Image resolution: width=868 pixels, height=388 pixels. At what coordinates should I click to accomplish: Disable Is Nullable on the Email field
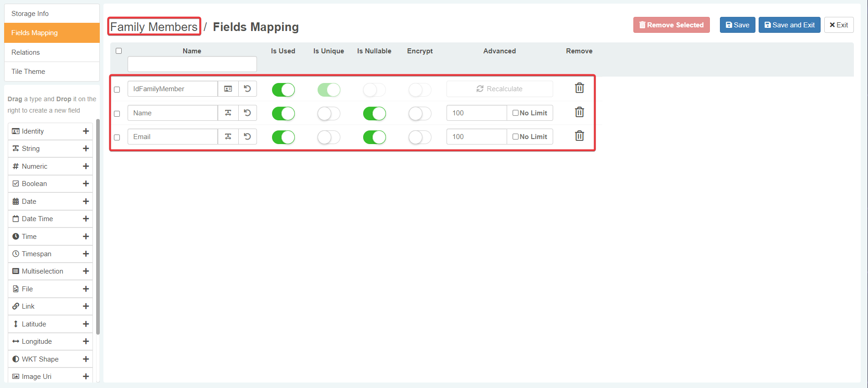click(374, 137)
